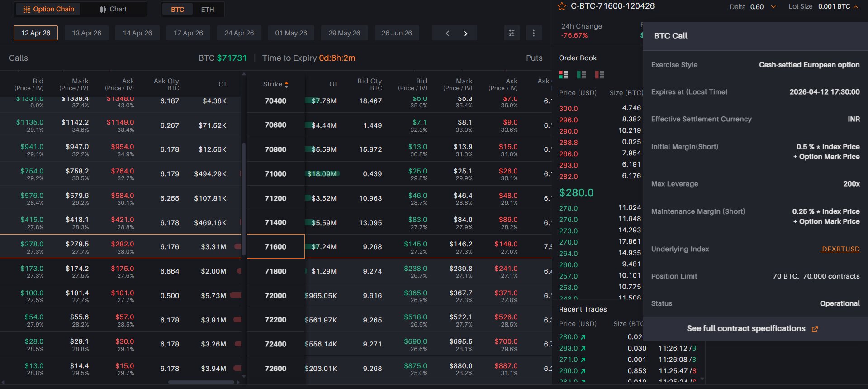Screen dimensions: 868x389
Task: Open the three-dot more options menu
Action: point(534,33)
